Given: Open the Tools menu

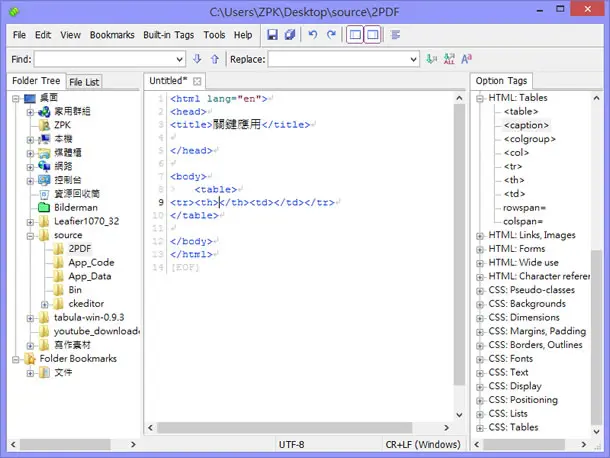Looking at the screenshot, I should (214, 35).
